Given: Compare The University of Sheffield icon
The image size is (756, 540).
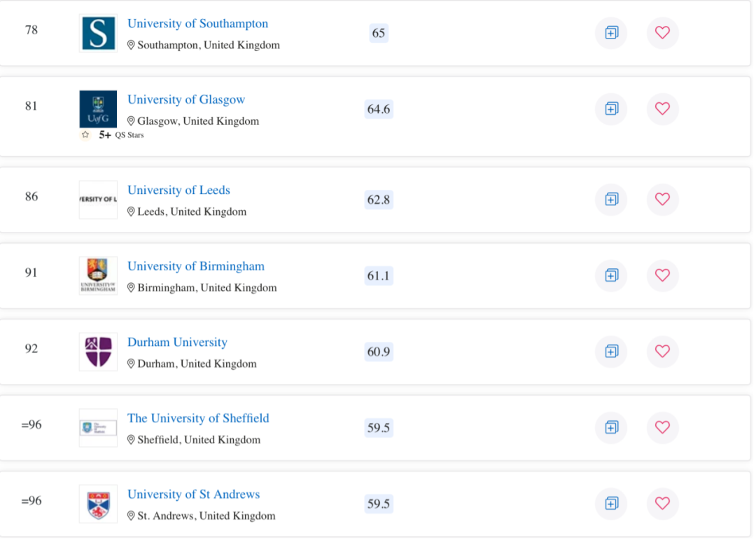Looking at the screenshot, I should pyautogui.click(x=611, y=427).
